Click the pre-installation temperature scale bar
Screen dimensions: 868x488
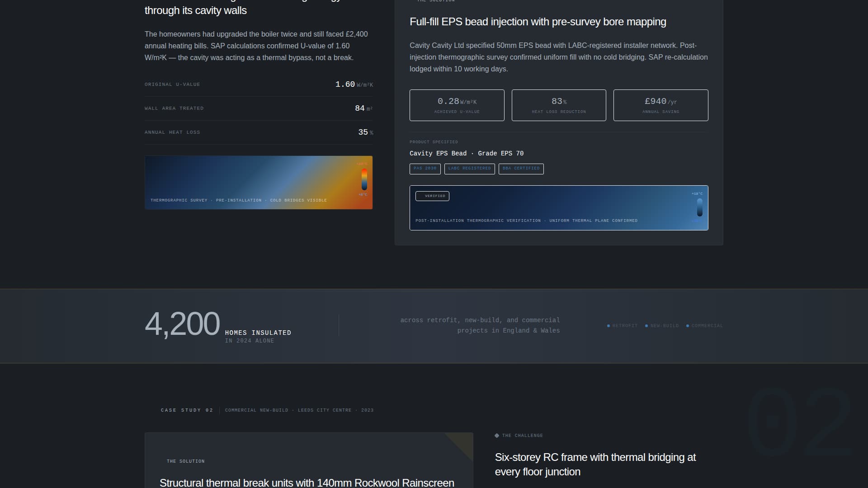tap(364, 179)
